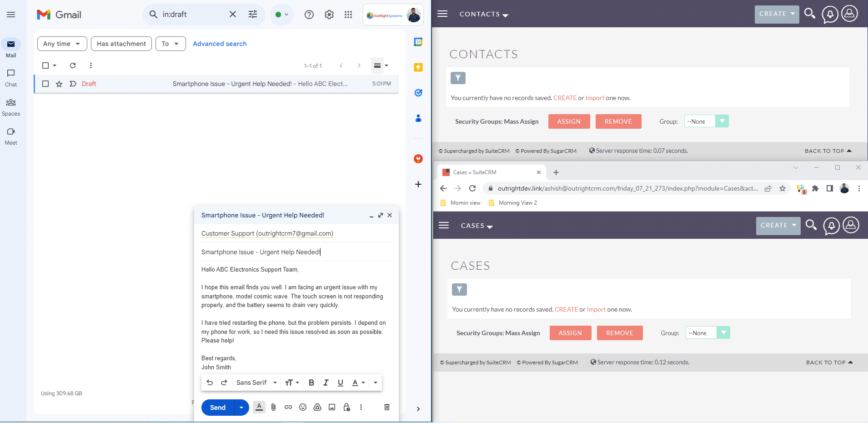Click REMOVE button in Cases window

coord(620,333)
